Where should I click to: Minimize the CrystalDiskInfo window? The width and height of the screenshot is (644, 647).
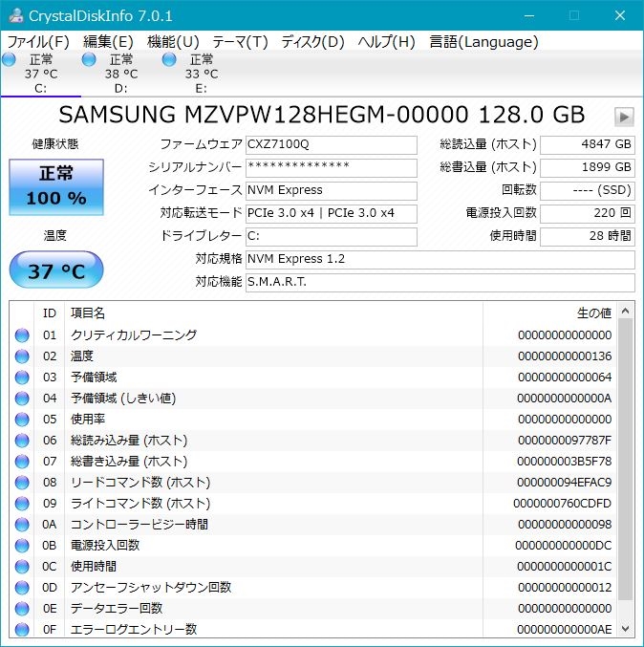[x=529, y=15]
